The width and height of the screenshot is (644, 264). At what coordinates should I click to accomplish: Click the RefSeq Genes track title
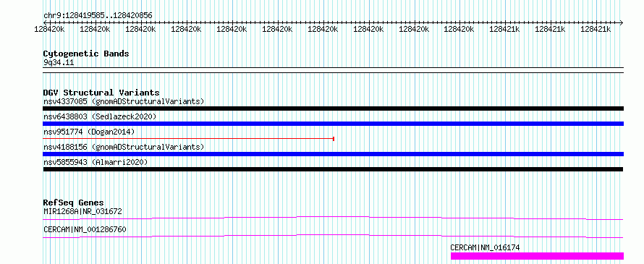click(x=74, y=203)
